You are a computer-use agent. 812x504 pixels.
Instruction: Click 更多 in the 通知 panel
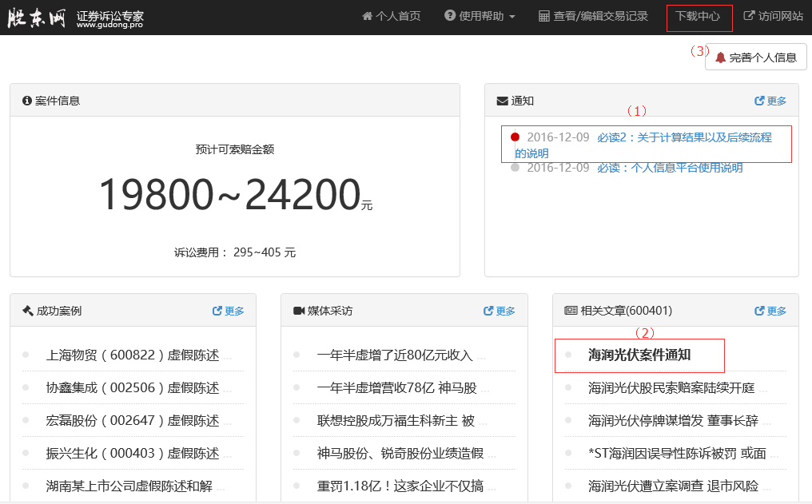click(x=770, y=101)
